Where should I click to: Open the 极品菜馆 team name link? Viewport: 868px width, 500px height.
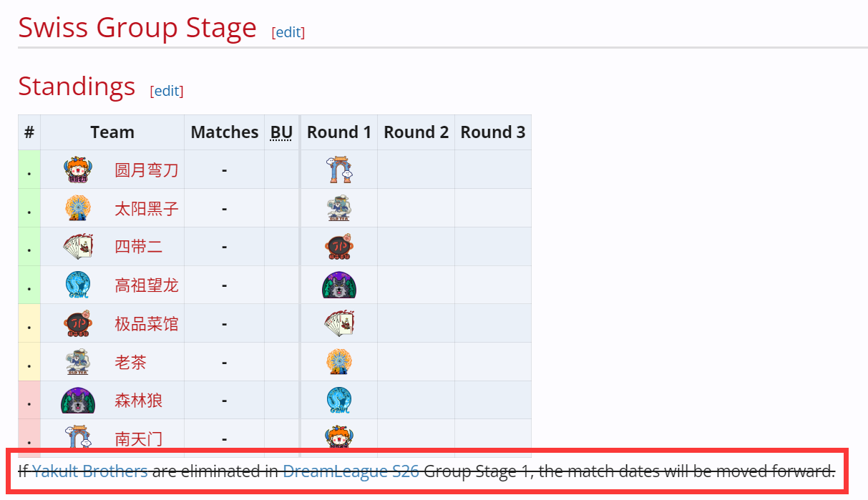click(146, 324)
